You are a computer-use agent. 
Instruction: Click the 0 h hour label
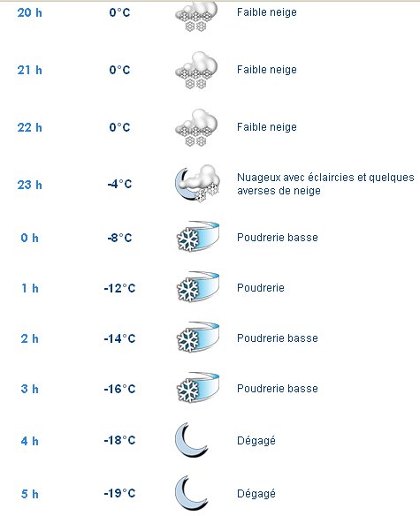[30, 238]
